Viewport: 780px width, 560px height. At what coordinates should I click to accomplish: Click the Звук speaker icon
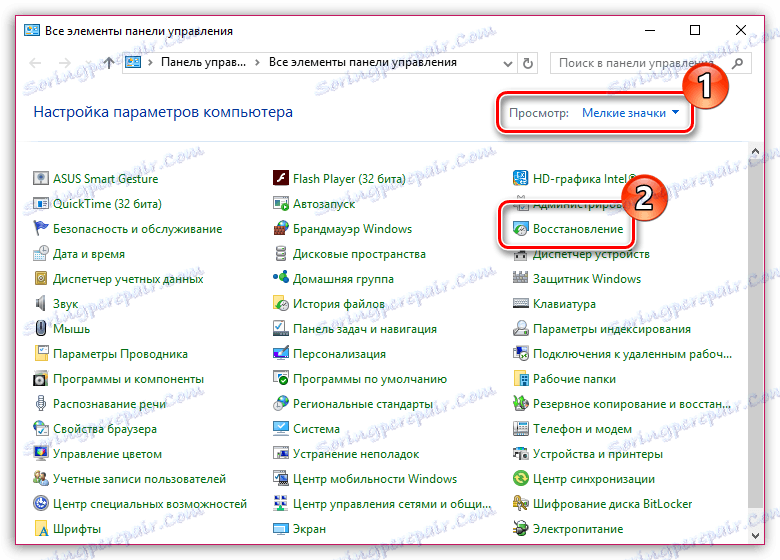tap(40, 303)
